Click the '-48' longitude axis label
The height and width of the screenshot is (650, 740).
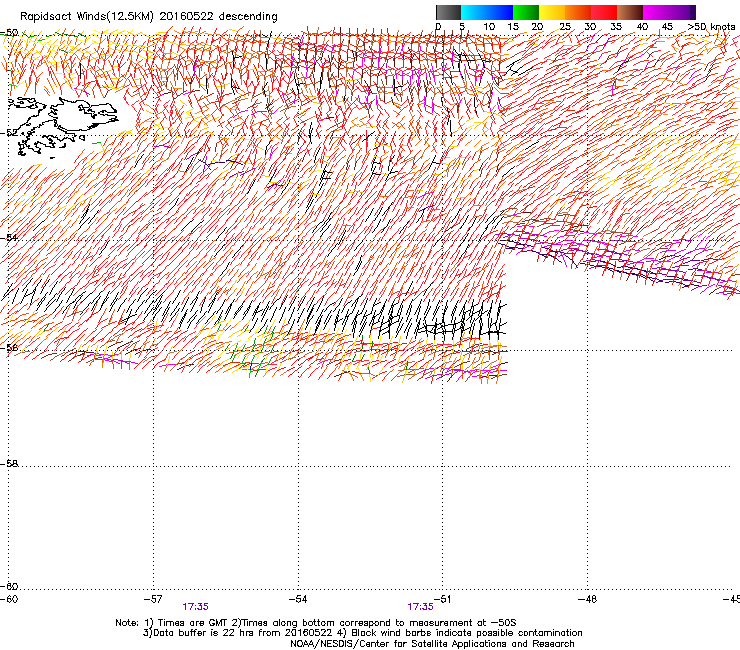click(x=587, y=599)
